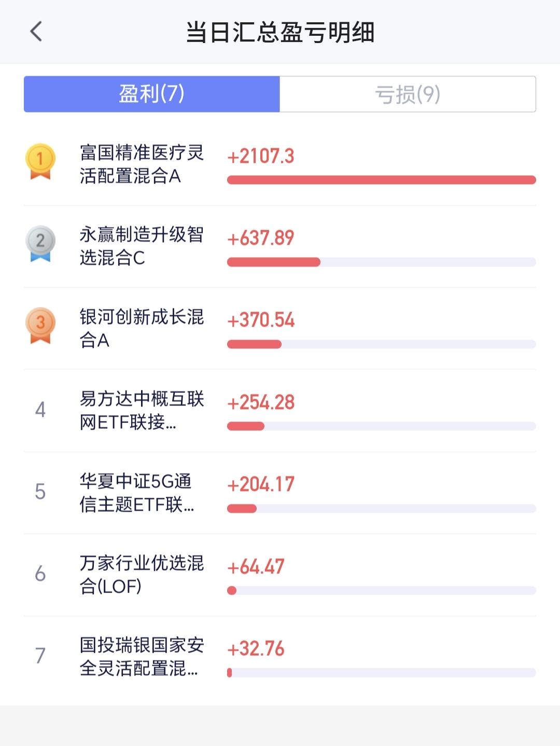
Task: Click the 当日汇总盈亏明细 page title
Action: click(280, 32)
